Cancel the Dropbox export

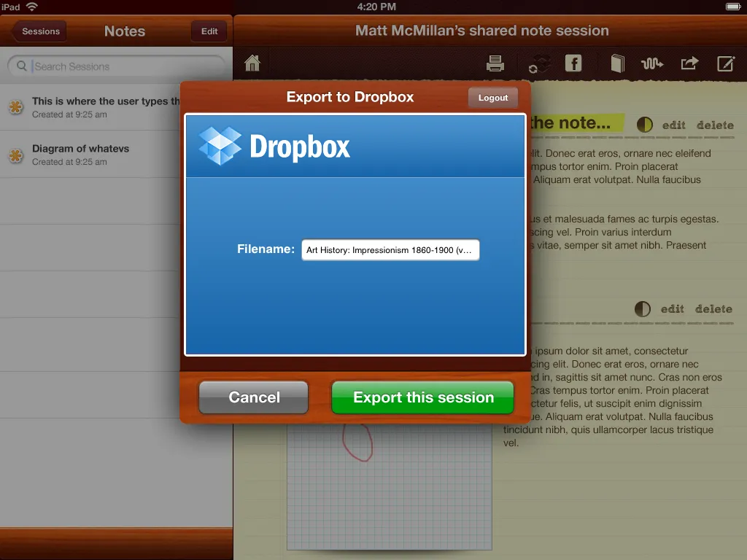[x=253, y=397]
